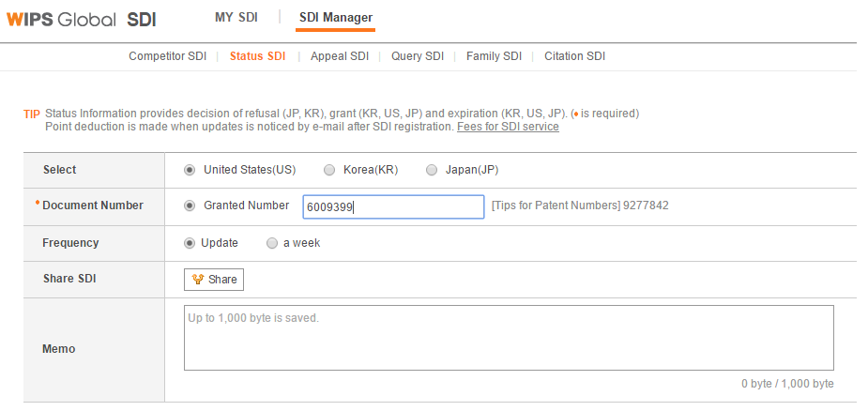Go to Citation SDI
This screenshot has width=868, height=411.
(574, 56)
